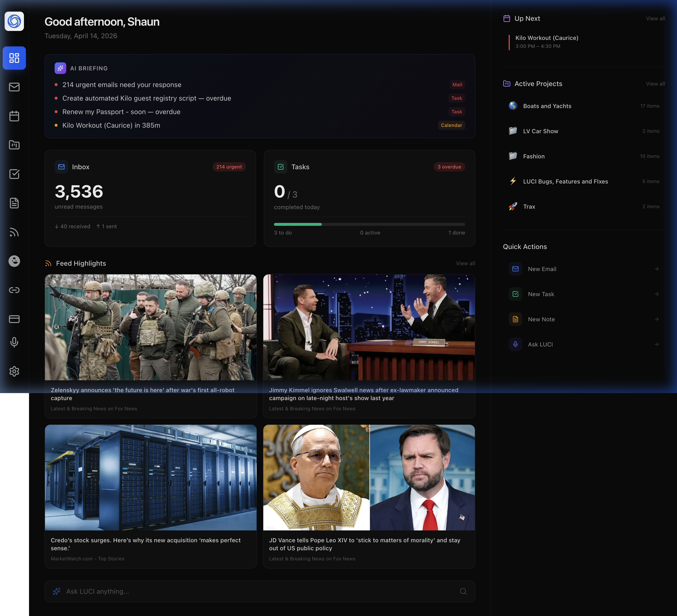Click View all next to Up Next
677x616 pixels.
point(655,18)
